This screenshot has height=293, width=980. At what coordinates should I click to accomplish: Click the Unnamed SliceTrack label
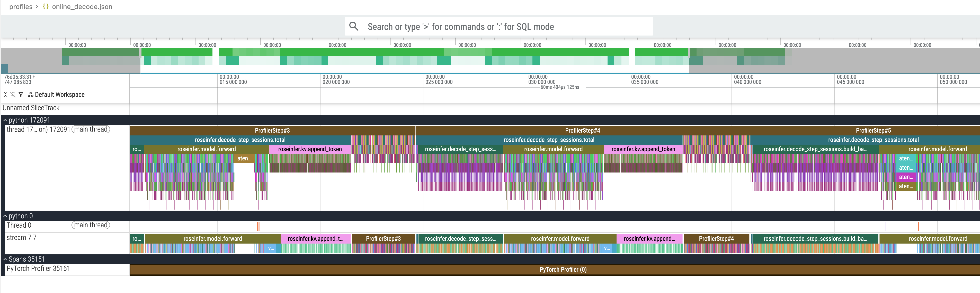31,108
